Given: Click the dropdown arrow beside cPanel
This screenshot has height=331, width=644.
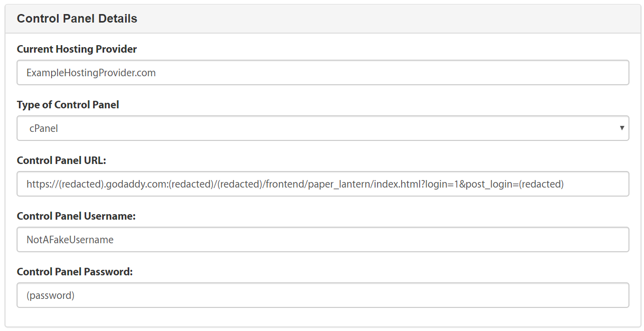Looking at the screenshot, I should [621, 128].
